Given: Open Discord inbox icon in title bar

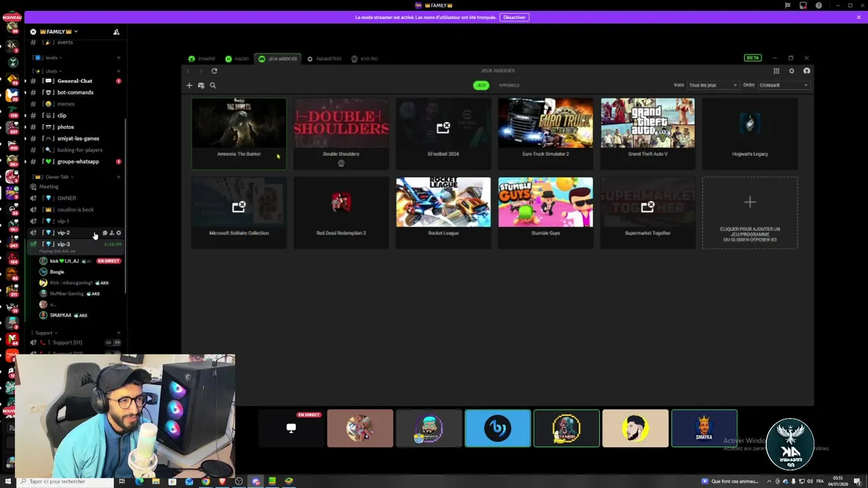Looking at the screenshot, I should point(803,5).
